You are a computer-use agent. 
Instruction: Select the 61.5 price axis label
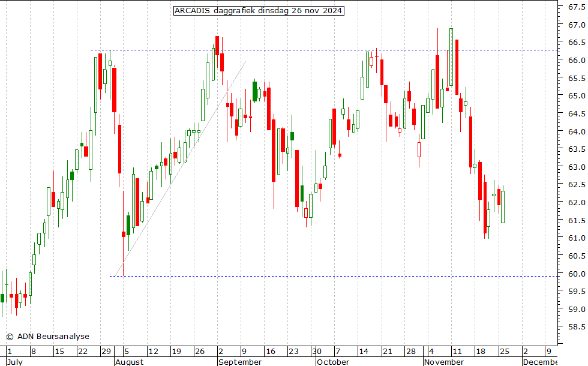click(577, 220)
